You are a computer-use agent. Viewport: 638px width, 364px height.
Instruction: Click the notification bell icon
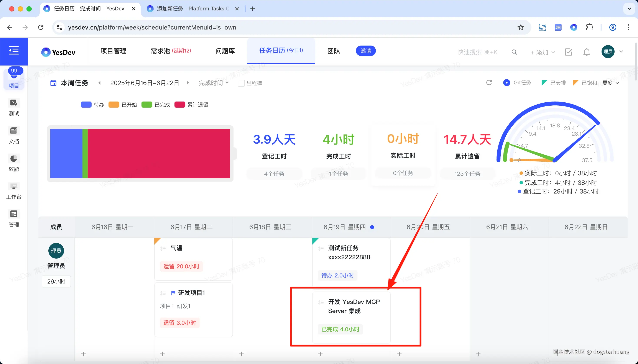[x=587, y=52]
